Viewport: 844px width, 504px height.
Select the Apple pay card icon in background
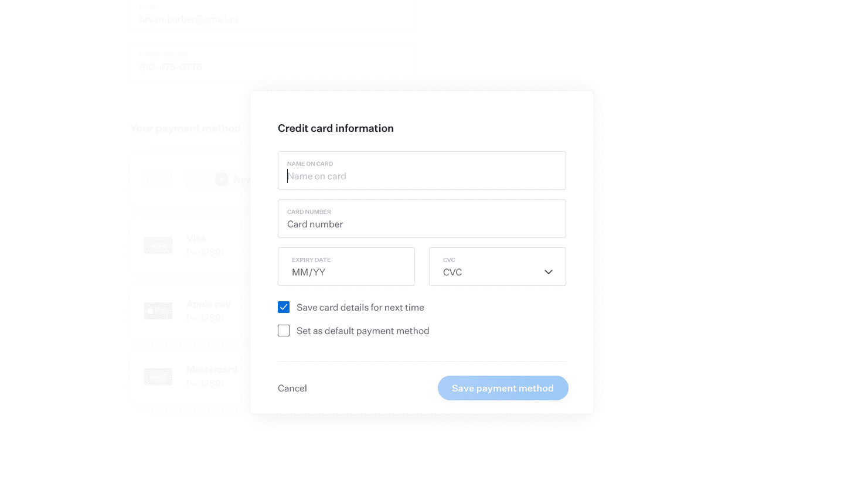(158, 311)
